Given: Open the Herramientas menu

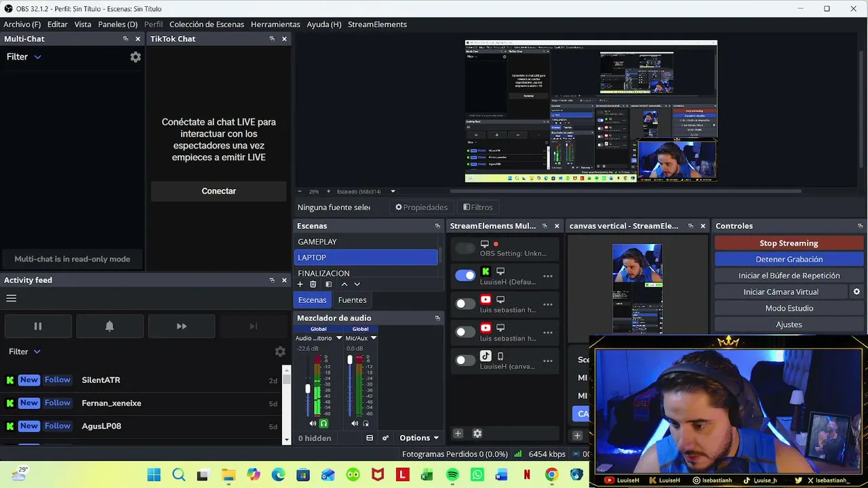Looking at the screenshot, I should pyautogui.click(x=275, y=24).
